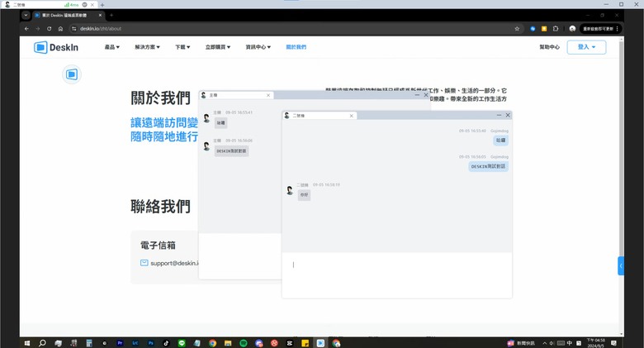Open the 新聞快訊 news widget on taskbar
The height and width of the screenshot is (348, 644).
(x=521, y=343)
